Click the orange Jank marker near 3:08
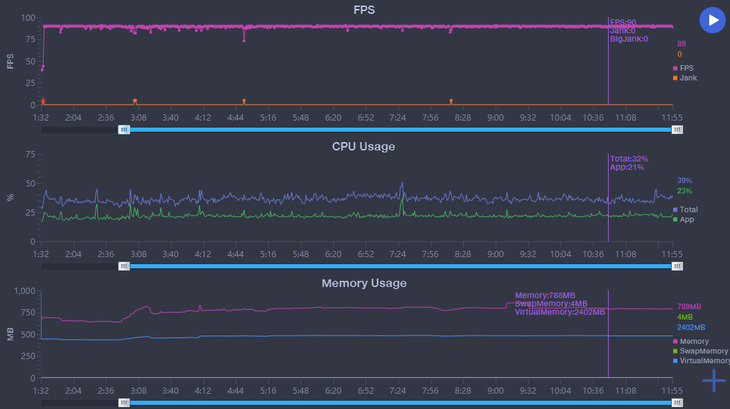This screenshot has height=409, width=730. (x=135, y=101)
